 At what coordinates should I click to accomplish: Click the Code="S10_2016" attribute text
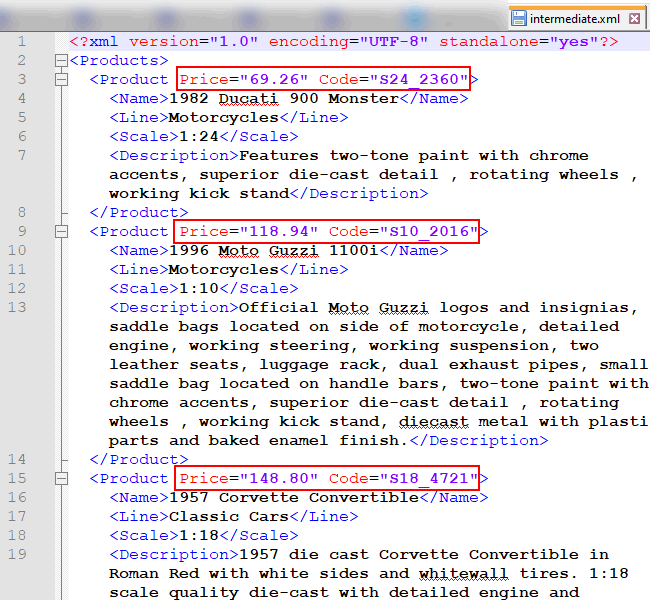point(424,232)
